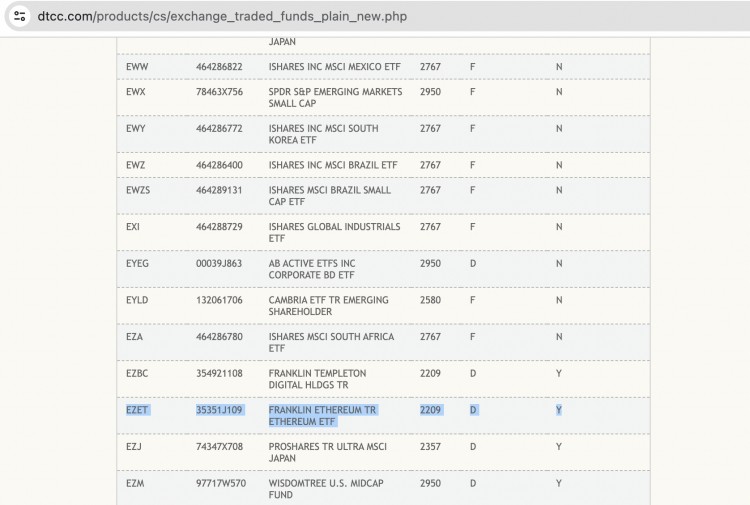750x505 pixels.
Task: Select WISDOMTREE U.S. MIDCAP FUND entry
Action: (x=328, y=488)
